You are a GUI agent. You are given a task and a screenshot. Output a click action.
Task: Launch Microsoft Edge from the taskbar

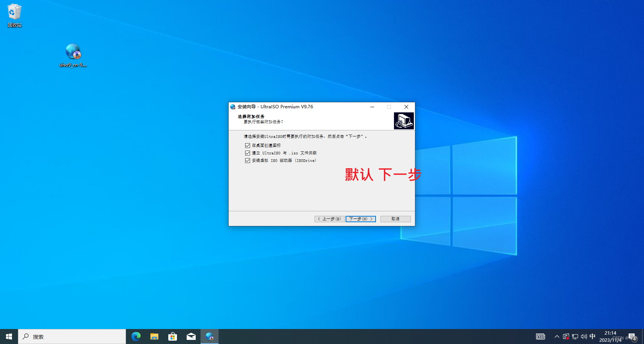tap(136, 337)
